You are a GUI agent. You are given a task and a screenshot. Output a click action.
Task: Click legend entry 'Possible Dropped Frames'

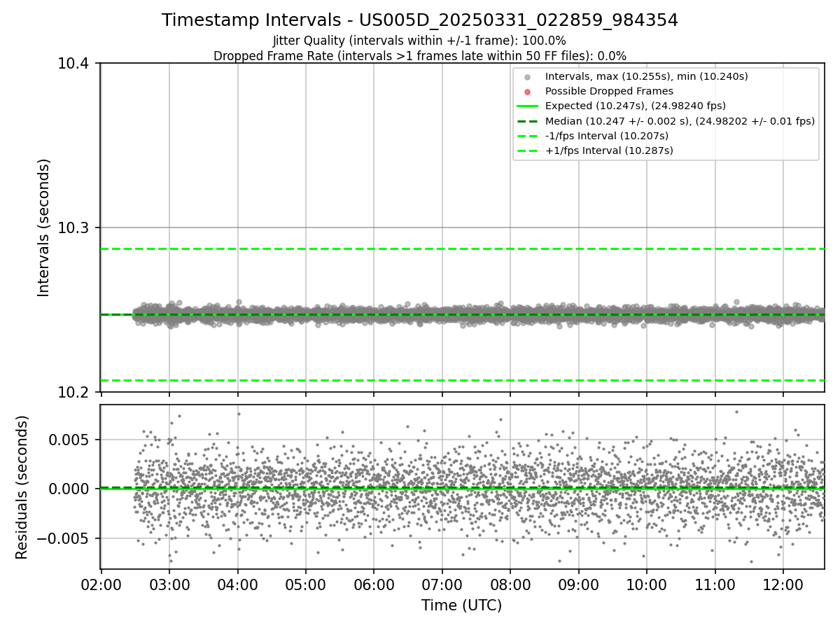tap(609, 91)
